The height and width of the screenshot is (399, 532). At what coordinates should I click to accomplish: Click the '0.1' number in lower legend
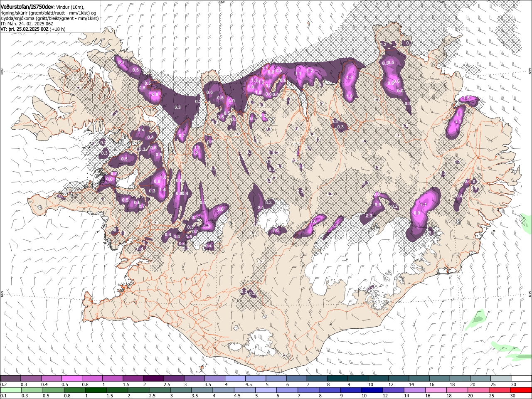pyautogui.click(x=3, y=396)
